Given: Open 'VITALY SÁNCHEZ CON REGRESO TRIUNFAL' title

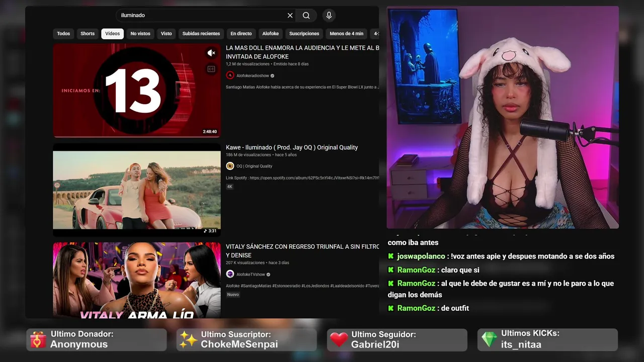Looking at the screenshot, I should click(x=302, y=251).
